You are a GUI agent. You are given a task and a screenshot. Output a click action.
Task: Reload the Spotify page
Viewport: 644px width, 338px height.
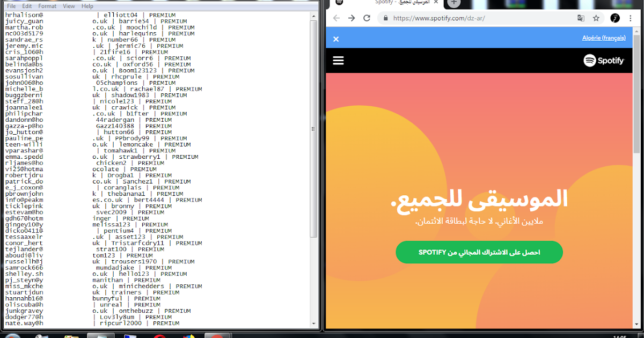click(x=367, y=18)
